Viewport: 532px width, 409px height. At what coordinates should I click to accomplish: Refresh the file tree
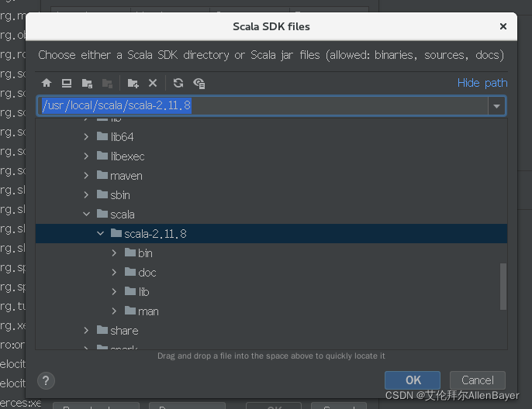(178, 83)
